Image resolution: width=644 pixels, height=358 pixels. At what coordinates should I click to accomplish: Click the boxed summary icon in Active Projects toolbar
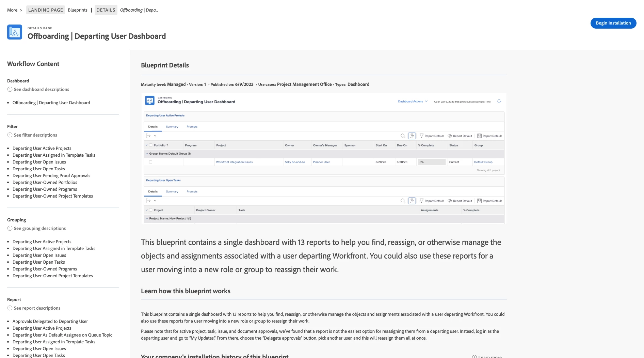click(x=412, y=136)
